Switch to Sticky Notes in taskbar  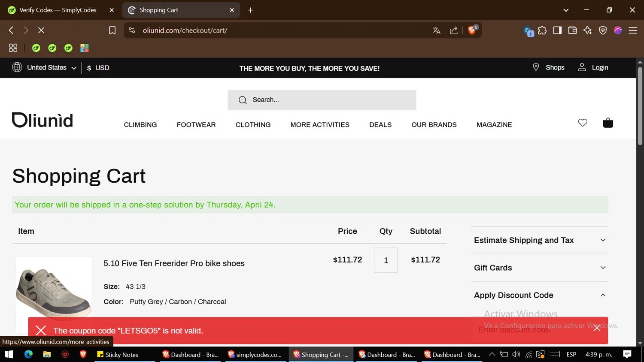[x=125, y=354]
